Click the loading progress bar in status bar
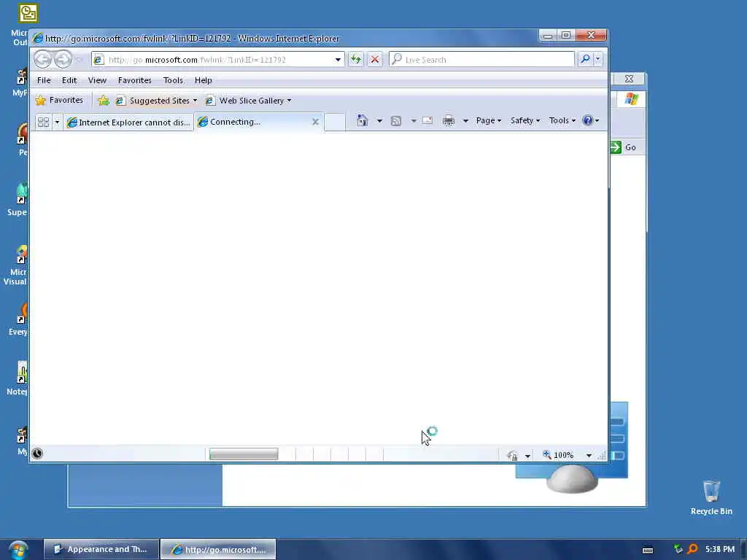Image resolution: width=747 pixels, height=560 pixels. [x=244, y=454]
